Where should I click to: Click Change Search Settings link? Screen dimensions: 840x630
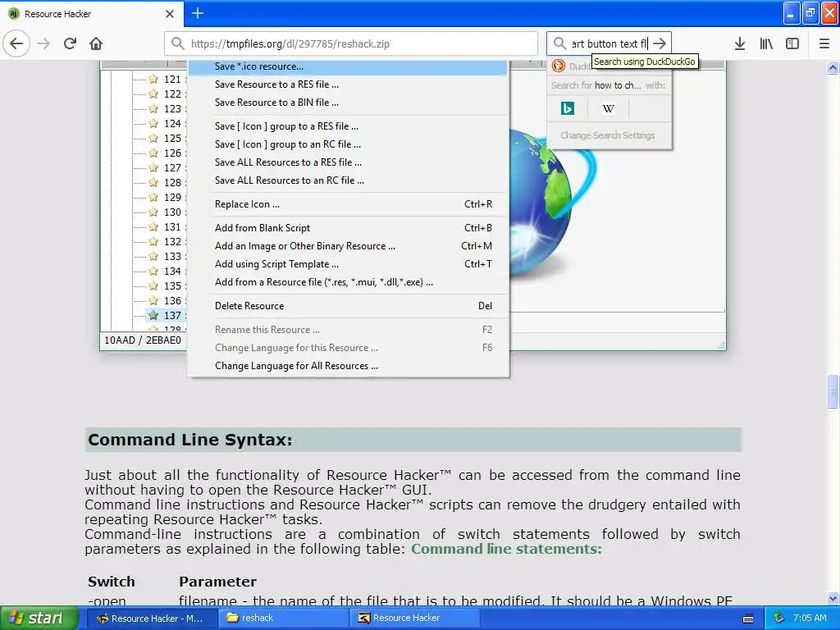click(608, 135)
